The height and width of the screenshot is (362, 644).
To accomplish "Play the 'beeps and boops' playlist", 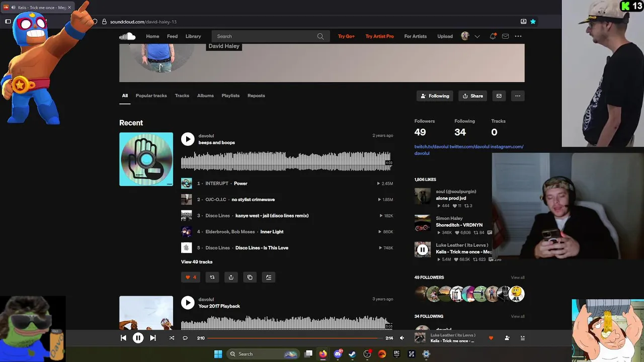I will tap(188, 139).
